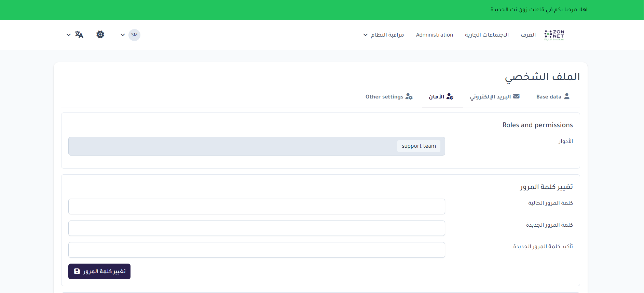Click the user-gear icon beside Other settings
The image size is (644, 293).
[409, 97]
